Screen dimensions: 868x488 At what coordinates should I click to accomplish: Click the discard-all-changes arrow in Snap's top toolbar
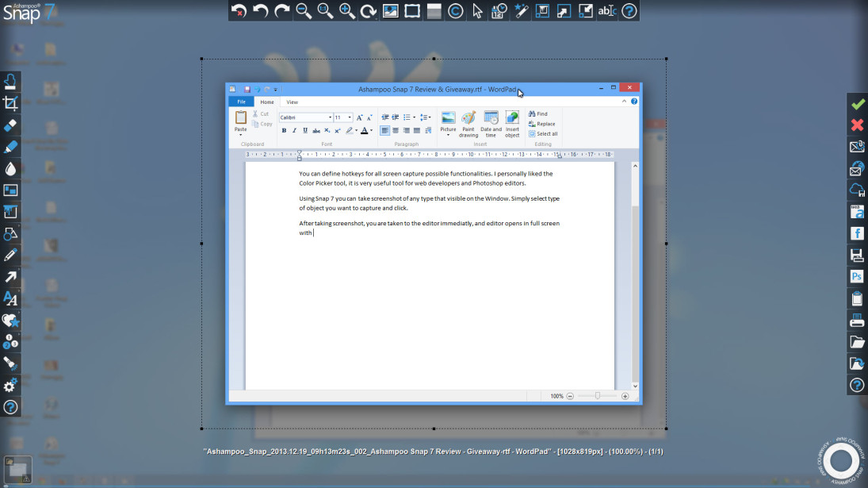(239, 11)
